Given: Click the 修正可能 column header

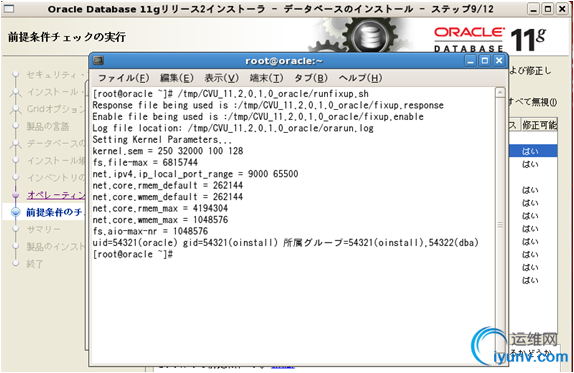Looking at the screenshot, I should pyautogui.click(x=540, y=125).
